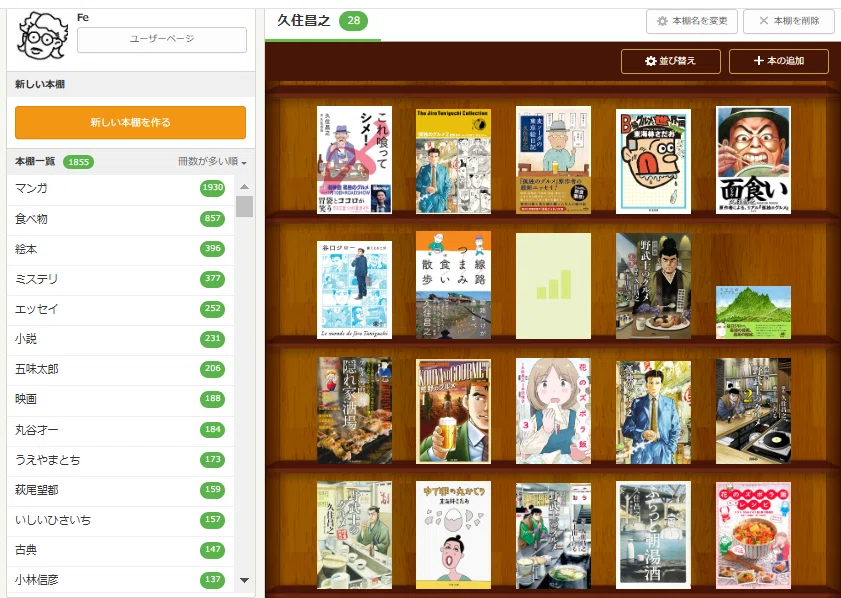Screen dimensions: 841x598
Task: Click the shelf list scrollbar thumb
Action: (245, 206)
